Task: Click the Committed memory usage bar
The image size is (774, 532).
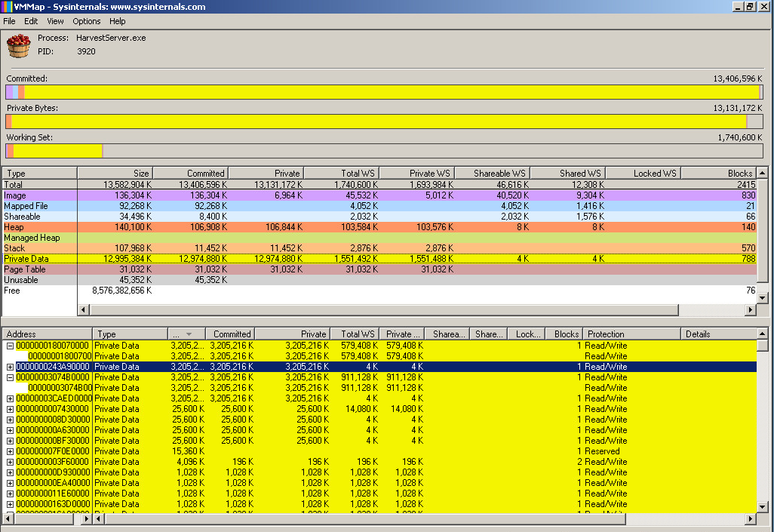Action: (x=385, y=92)
